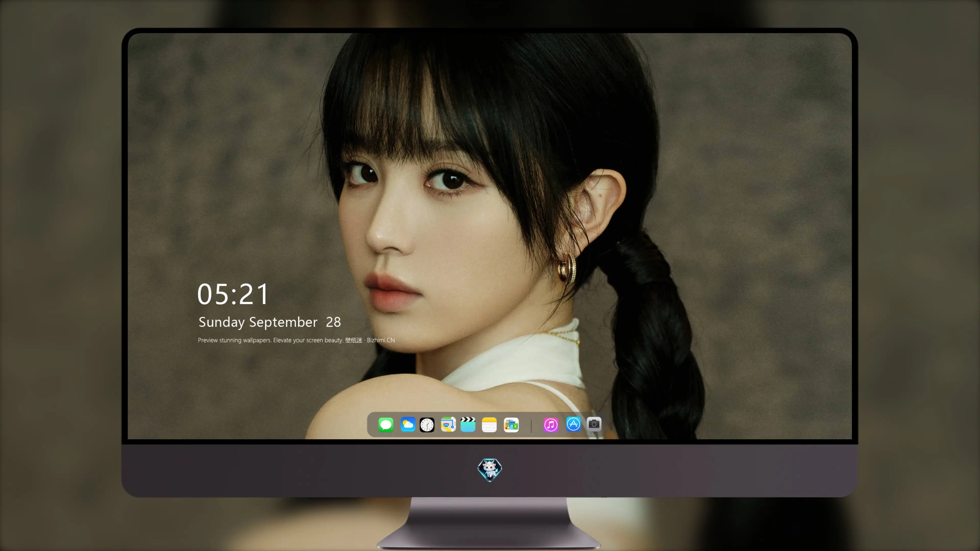The width and height of the screenshot is (980, 551).
Task: Launch the blue App Store icon
Action: click(573, 424)
